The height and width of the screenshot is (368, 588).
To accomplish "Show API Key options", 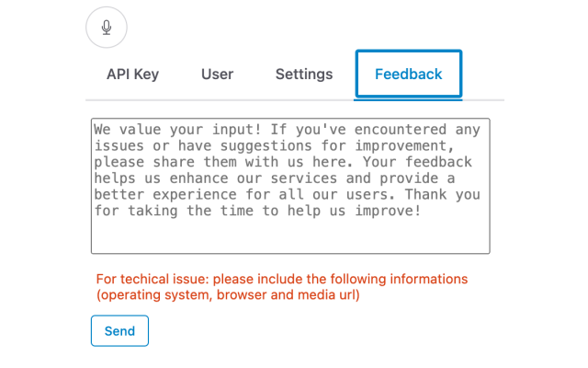I will [132, 75].
